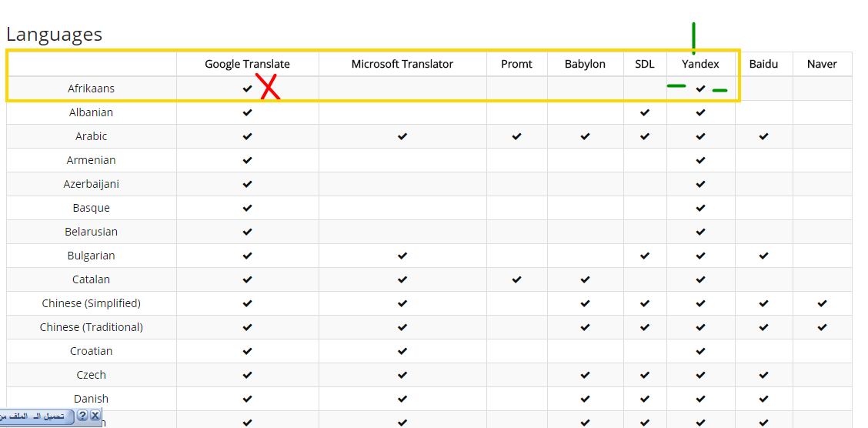
Task: Click Catalan row checkmark under Promt
Action: [516, 279]
